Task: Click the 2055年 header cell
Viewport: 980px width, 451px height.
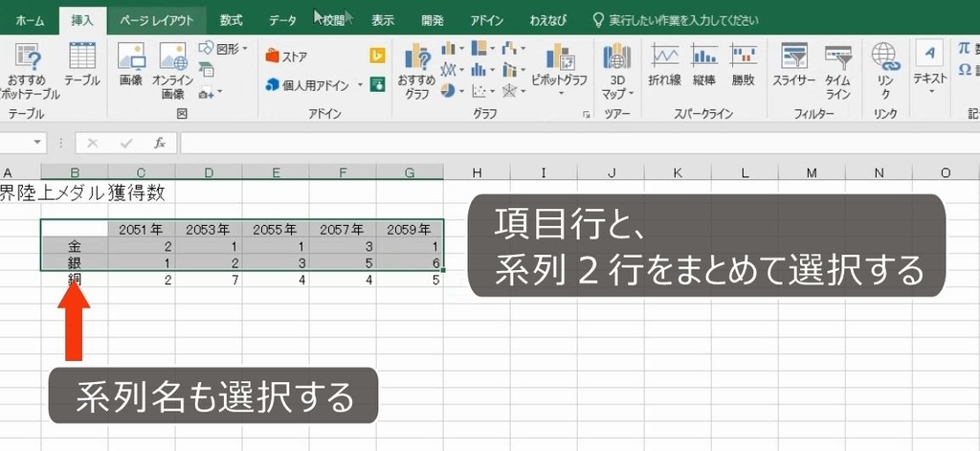Action: click(x=276, y=230)
